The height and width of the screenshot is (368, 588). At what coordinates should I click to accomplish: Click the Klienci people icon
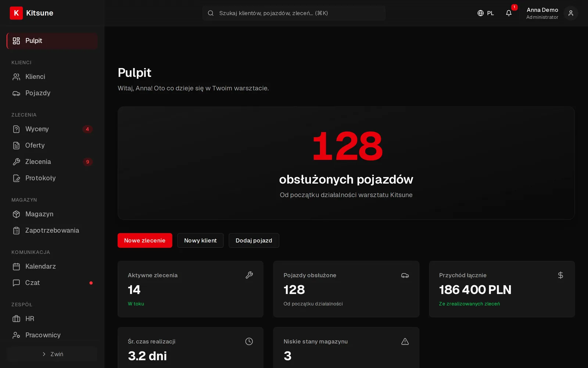point(16,77)
